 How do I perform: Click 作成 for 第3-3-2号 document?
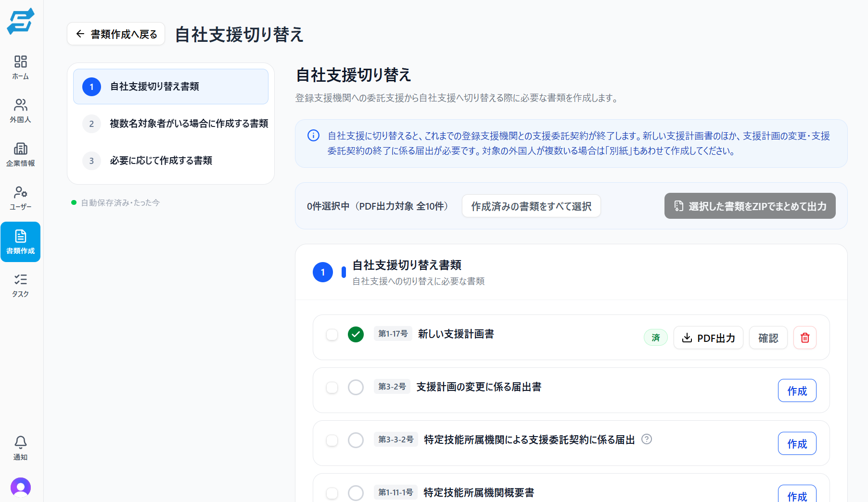click(x=797, y=443)
